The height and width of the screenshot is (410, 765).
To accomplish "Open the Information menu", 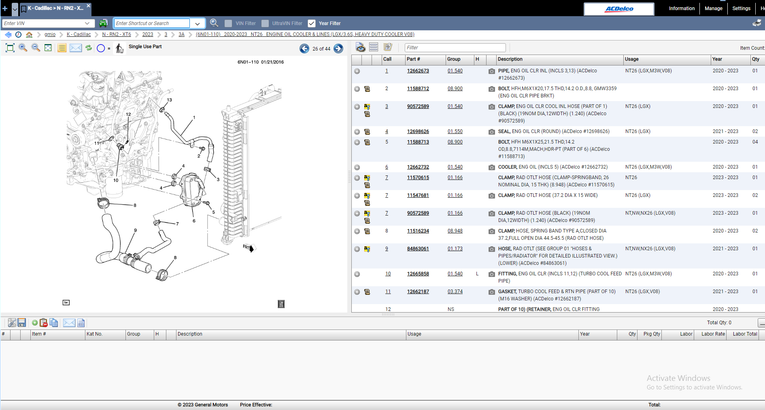I will 681,8.
